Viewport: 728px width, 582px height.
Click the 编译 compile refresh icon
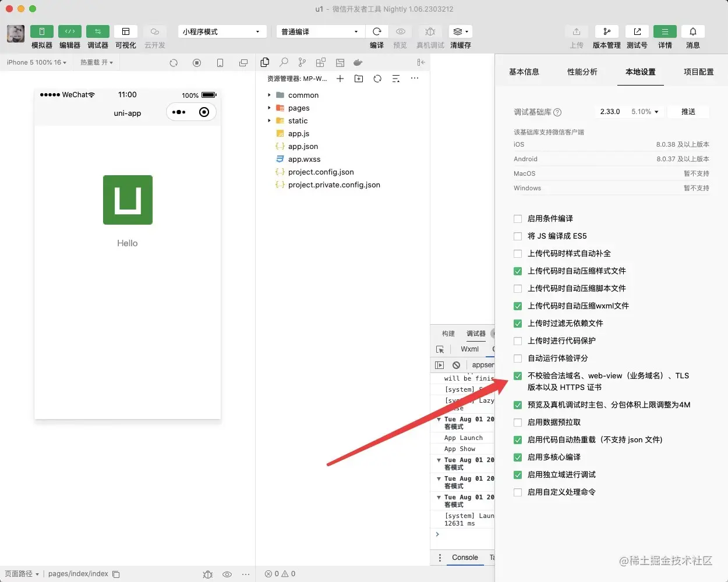coord(377,31)
